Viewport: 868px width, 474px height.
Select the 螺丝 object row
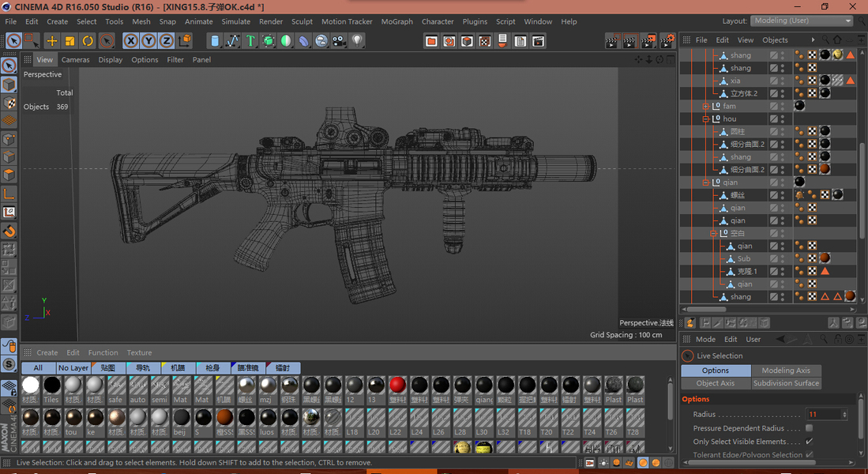(769, 195)
